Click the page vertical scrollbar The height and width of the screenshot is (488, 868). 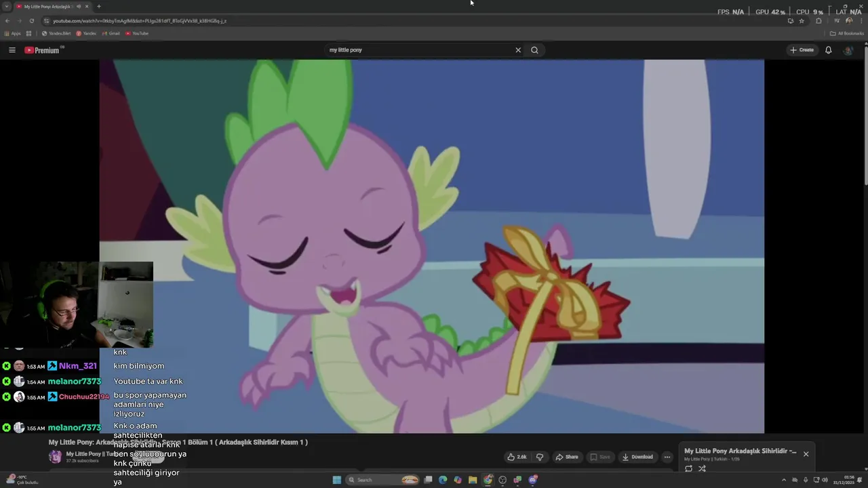[865, 115]
